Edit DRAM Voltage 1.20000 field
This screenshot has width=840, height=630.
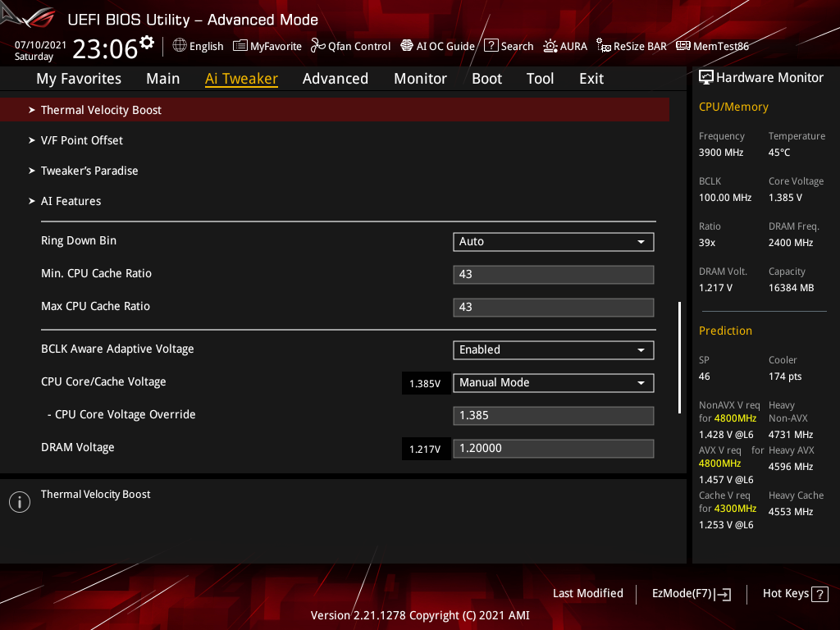pos(554,449)
